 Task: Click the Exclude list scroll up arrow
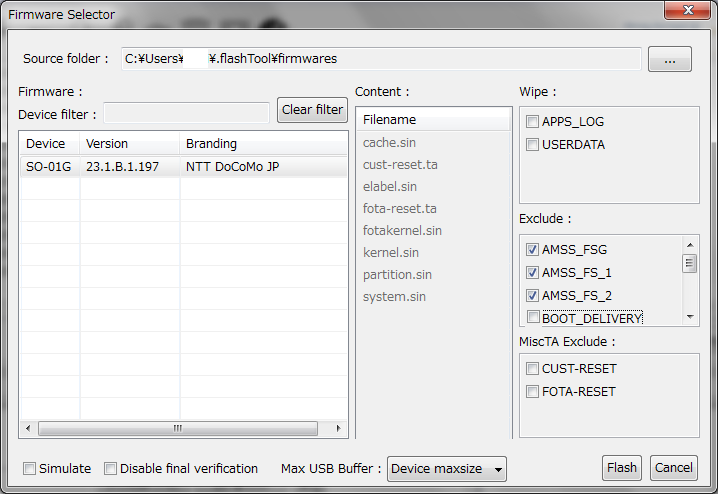690,245
